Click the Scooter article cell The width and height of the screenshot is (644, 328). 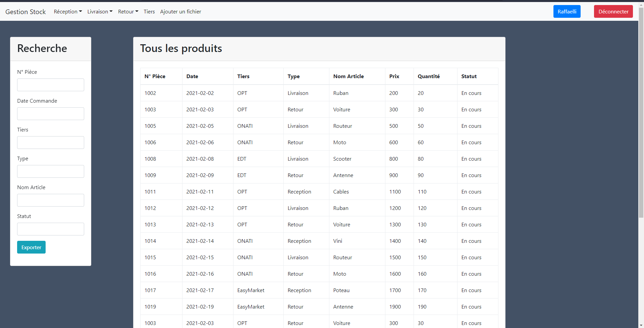(x=342, y=159)
